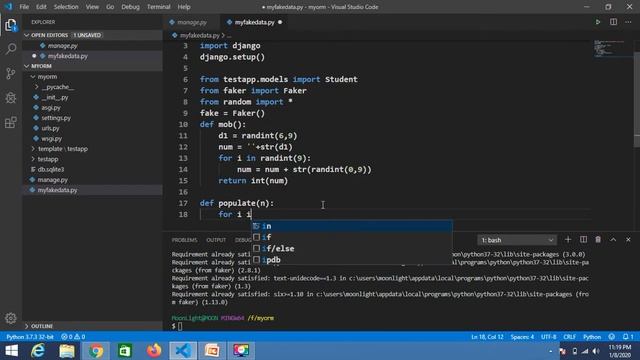The width and height of the screenshot is (640, 360).
Task: Open the Manage gear settings icon
Action: tap(11, 318)
